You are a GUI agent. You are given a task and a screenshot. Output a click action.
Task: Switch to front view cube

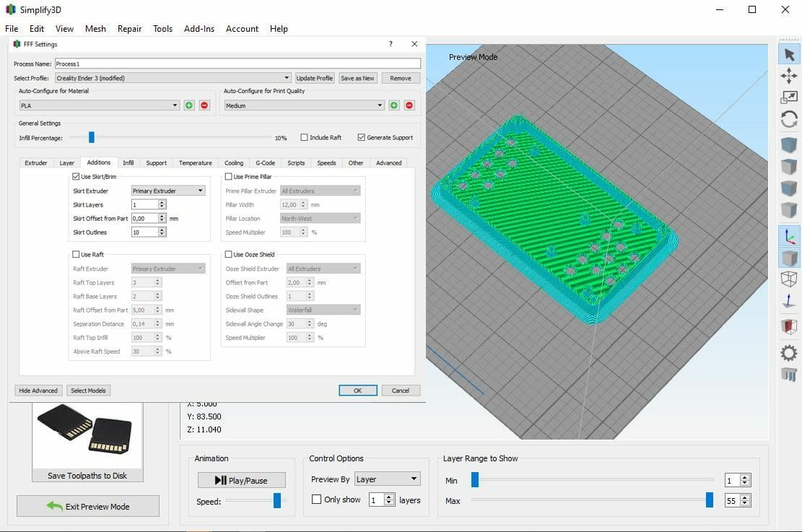click(x=789, y=188)
